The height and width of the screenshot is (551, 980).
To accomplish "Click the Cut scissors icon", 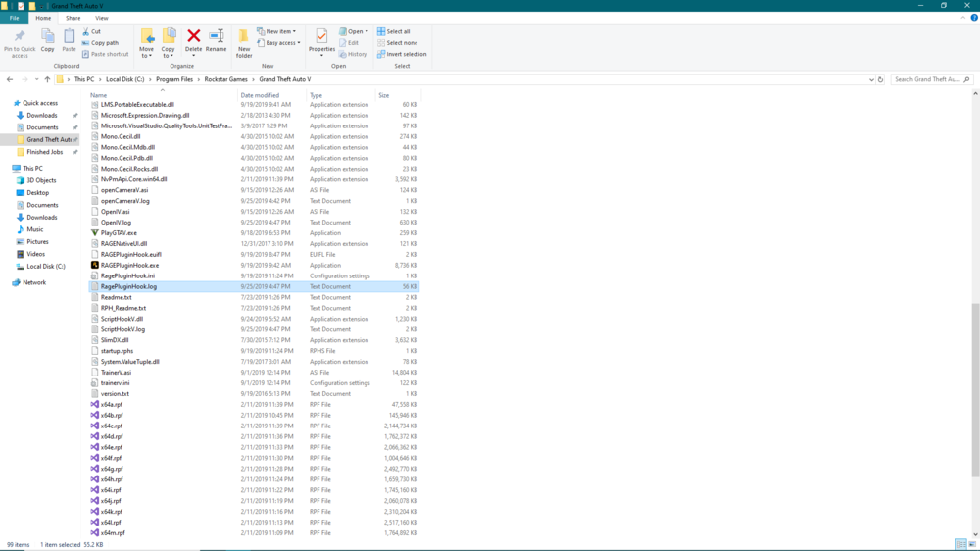I will (x=86, y=31).
